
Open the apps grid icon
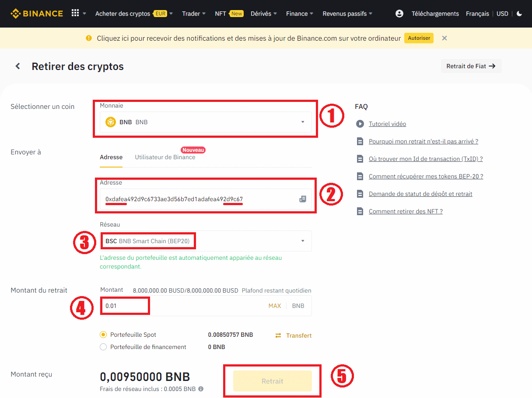coord(76,13)
